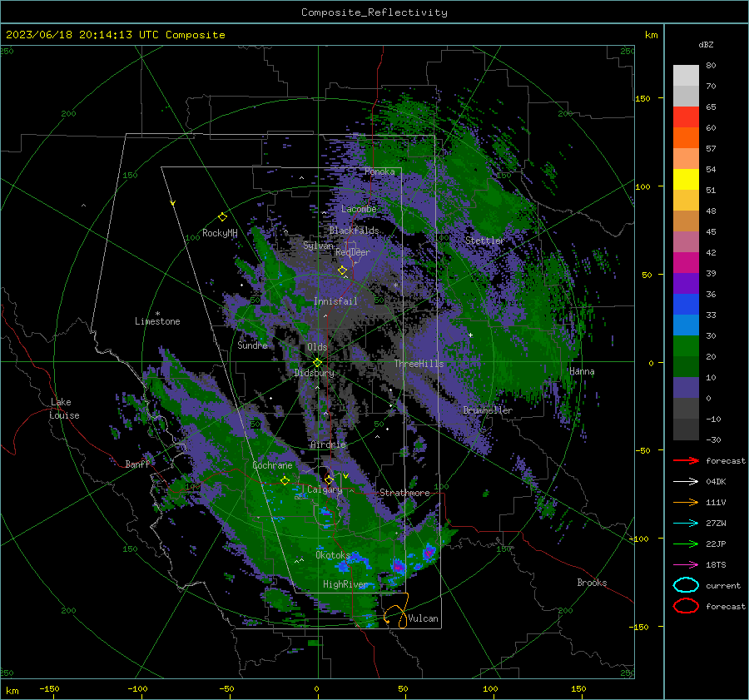Click the current legend text
The image size is (749, 700).
click(723, 585)
